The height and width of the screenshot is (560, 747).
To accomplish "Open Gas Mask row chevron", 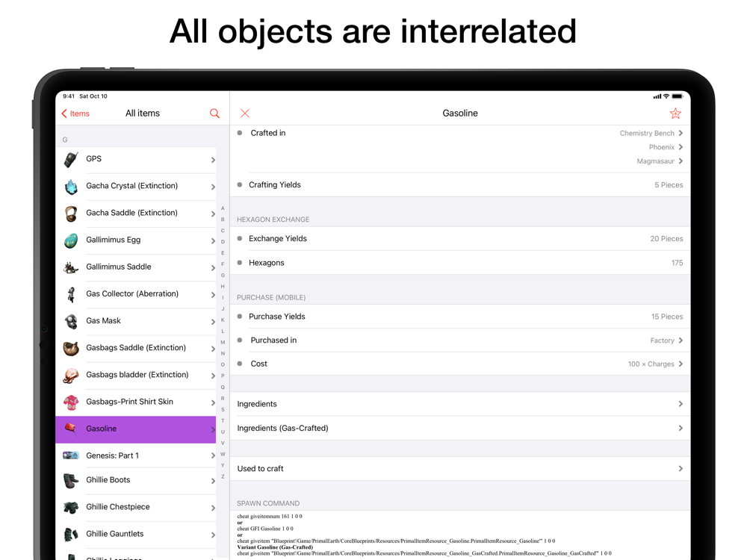I will [213, 322].
